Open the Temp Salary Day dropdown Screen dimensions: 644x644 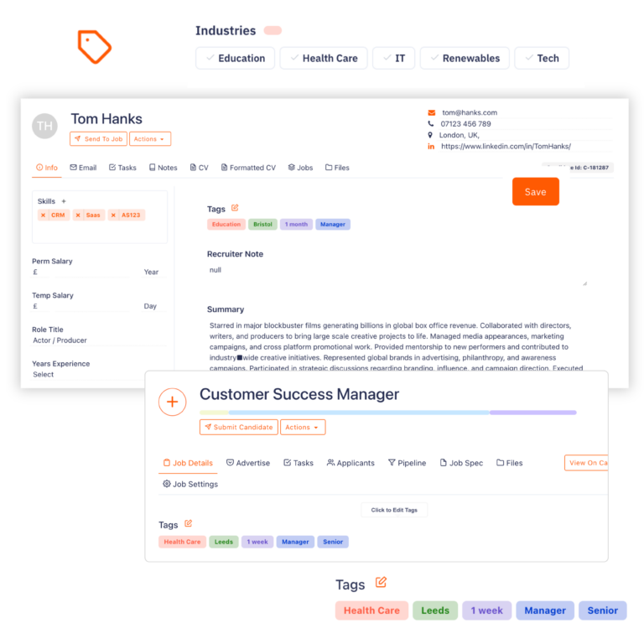point(154,306)
